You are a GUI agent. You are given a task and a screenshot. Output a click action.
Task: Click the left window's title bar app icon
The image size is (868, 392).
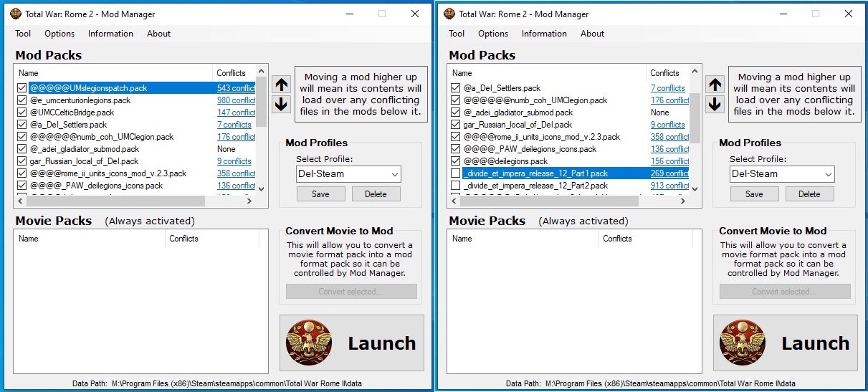15,14
